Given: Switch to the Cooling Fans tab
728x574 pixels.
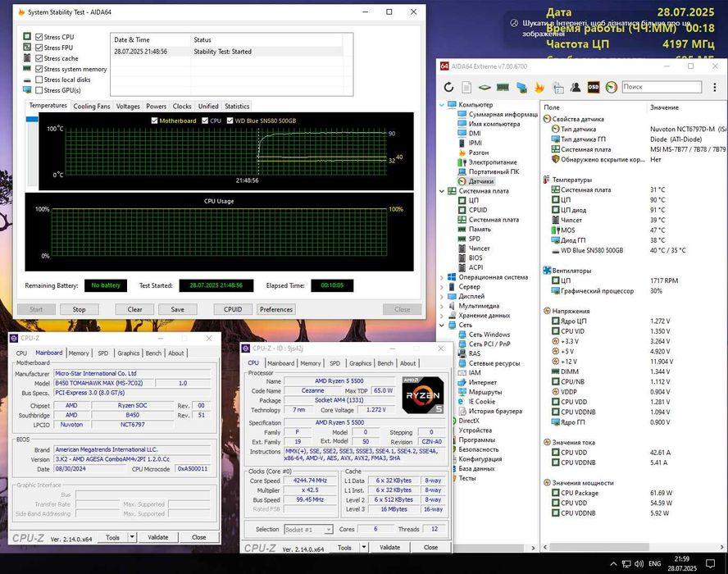Looking at the screenshot, I should [92, 106].
